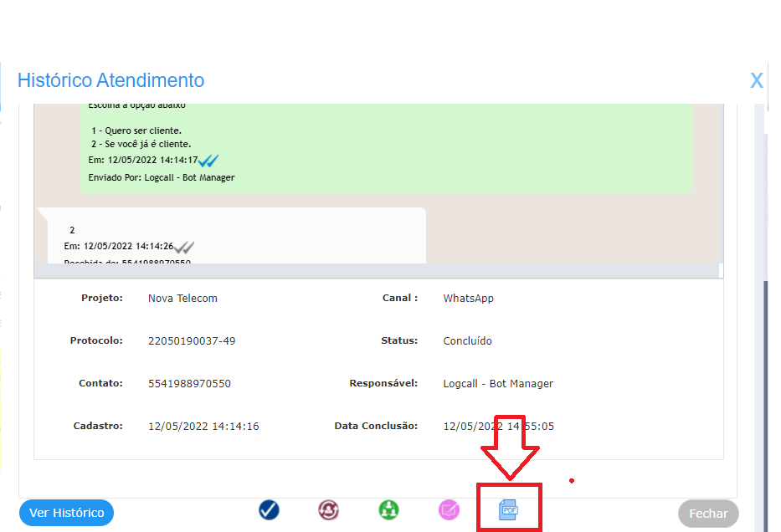Screen dimensions: 781x532
Task: Click the received reply message '2'
Action: pos(72,230)
